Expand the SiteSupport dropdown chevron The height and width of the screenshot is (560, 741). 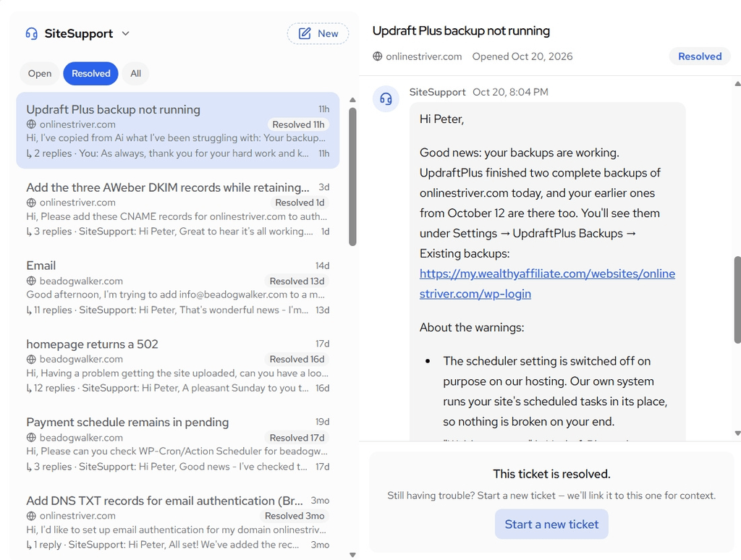[125, 33]
